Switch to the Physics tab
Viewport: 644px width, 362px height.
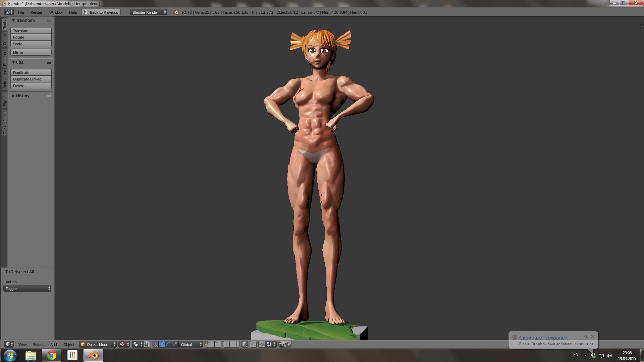5,100
